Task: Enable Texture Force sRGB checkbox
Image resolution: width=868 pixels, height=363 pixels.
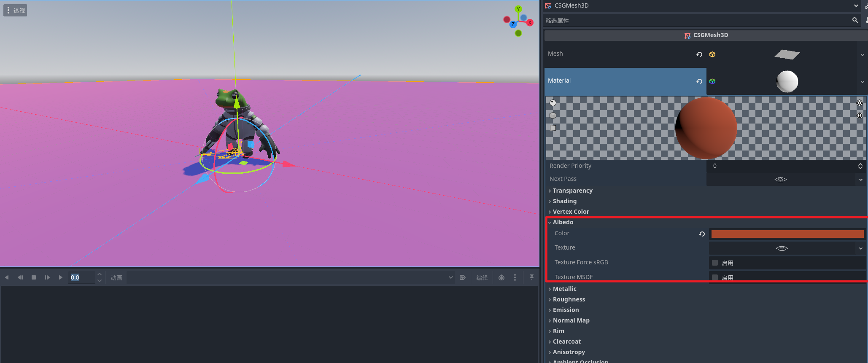Action: 715,263
